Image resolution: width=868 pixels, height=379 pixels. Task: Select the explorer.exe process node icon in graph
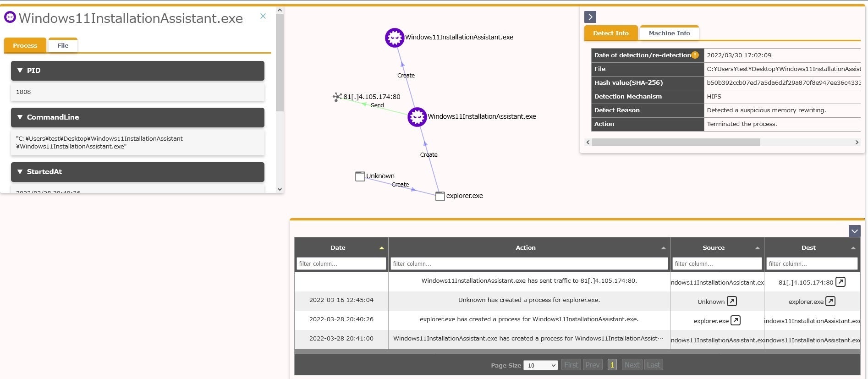[440, 196]
